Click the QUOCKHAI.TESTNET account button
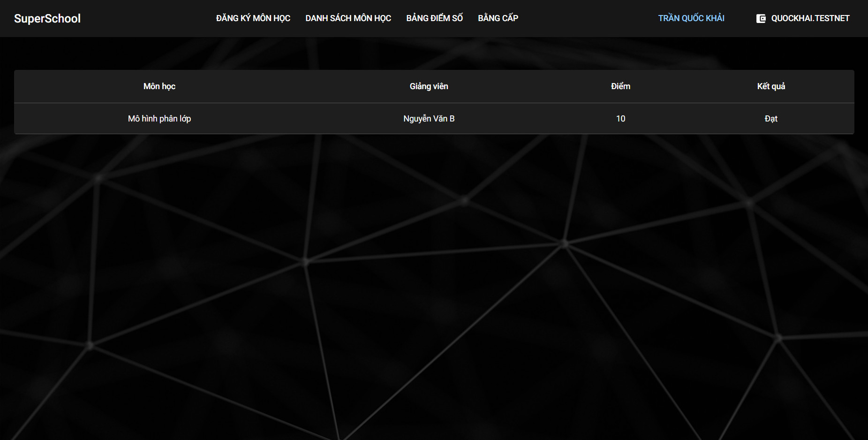Image resolution: width=868 pixels, height=440 pixels. point(803,18)
